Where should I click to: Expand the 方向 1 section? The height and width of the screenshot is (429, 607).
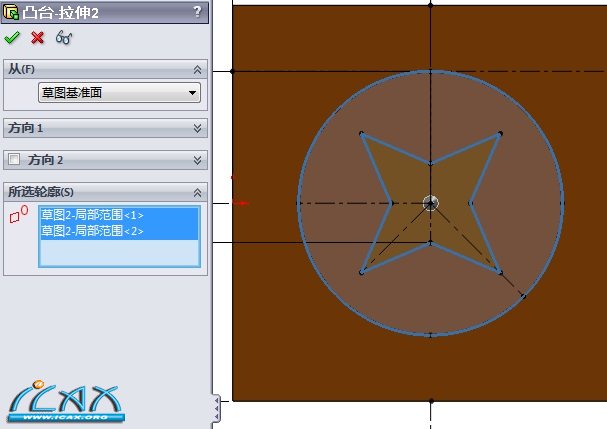pos(197,128)
